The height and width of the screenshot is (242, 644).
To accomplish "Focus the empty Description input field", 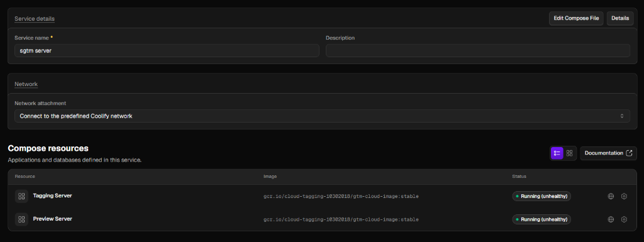I will [478, 50].
